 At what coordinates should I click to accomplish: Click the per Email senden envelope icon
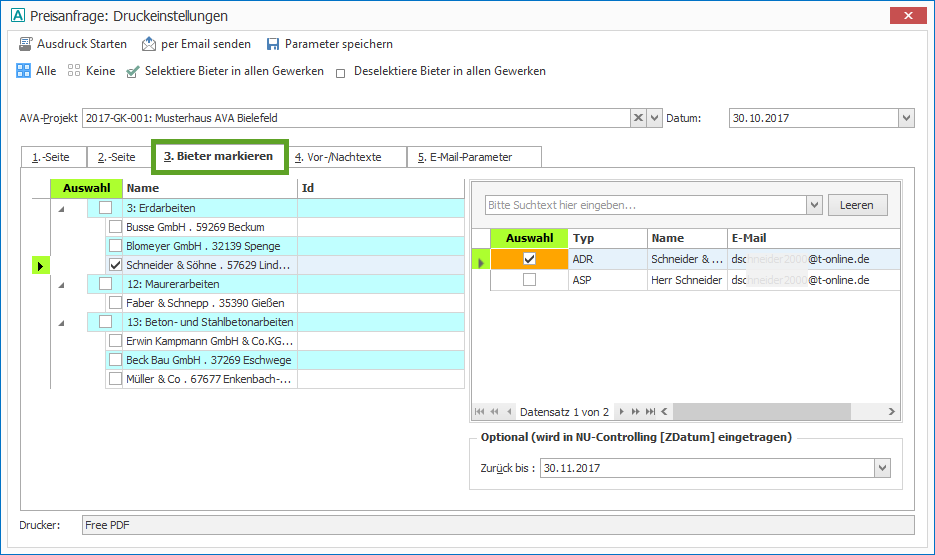tap(149, 44)
